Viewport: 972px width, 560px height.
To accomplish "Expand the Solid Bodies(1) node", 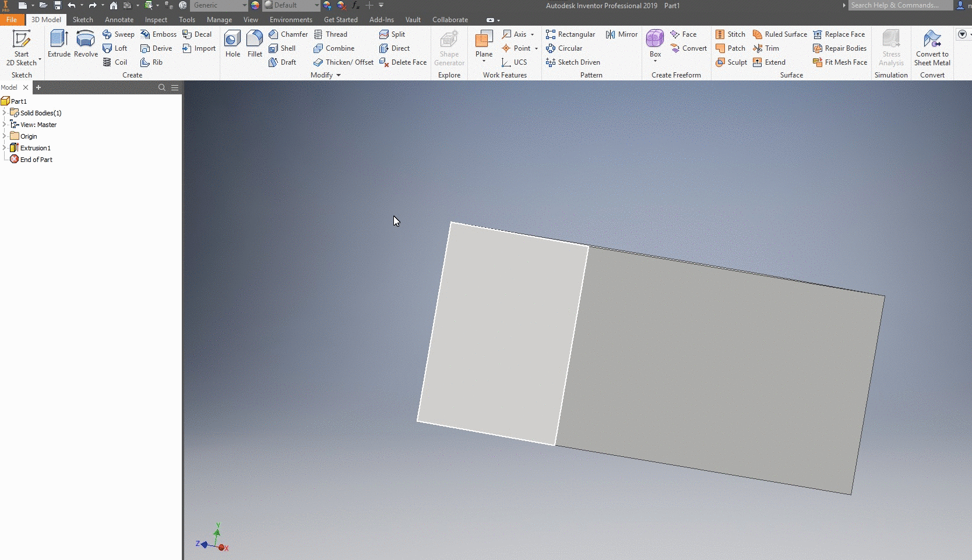I will pyautogui.click(x=5, y=112).
